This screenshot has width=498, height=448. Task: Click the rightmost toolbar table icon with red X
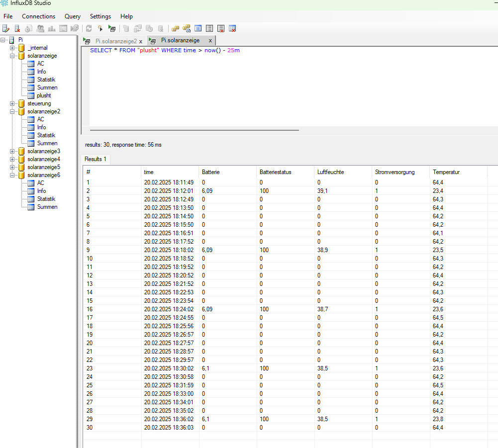tap(232, 28)
